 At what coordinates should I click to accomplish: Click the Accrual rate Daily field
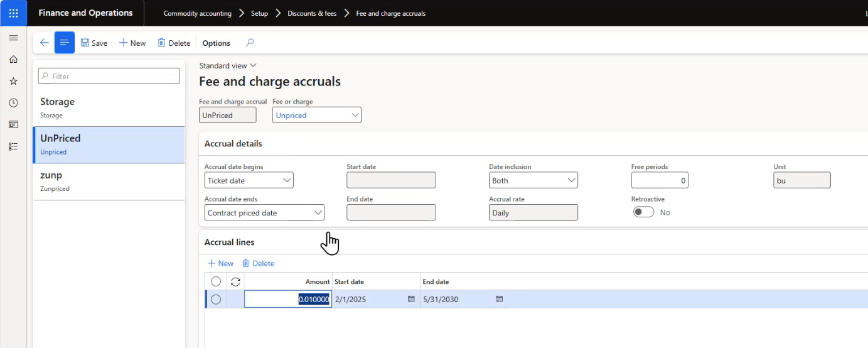[533, 212]
